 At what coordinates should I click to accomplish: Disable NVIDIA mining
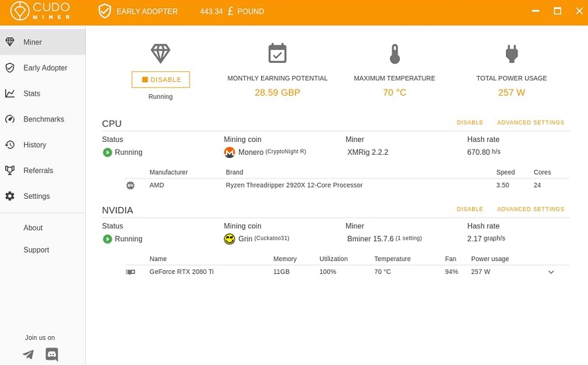click(470, 209)
